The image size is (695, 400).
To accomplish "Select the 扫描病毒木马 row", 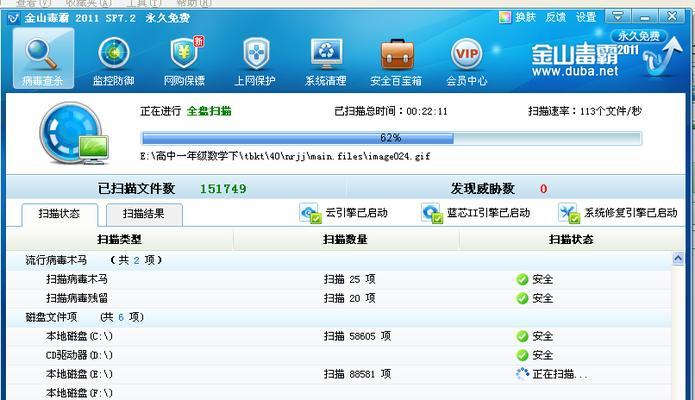I will click(x=339, y=279).
